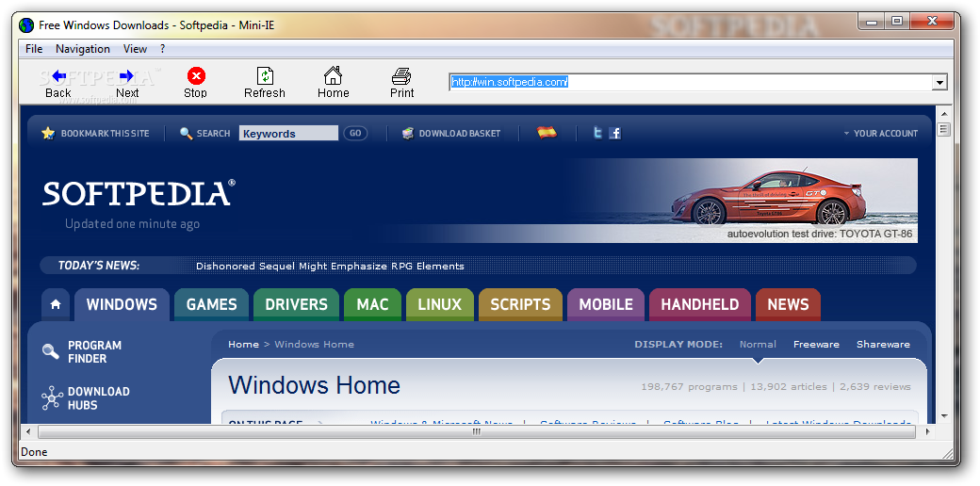This screenshot has width=980, height=486.
Task: Switch to the MOBILE tab
Action: (x=606, y=304)
